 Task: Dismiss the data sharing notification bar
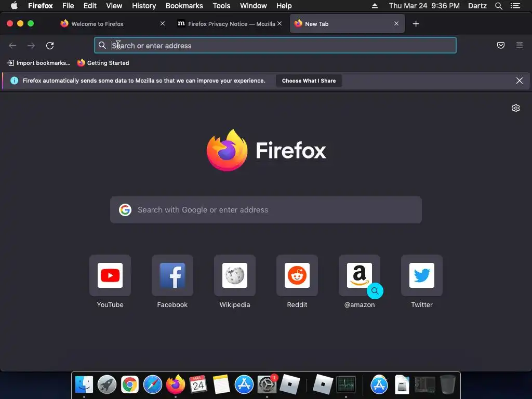tap(519, 81)
